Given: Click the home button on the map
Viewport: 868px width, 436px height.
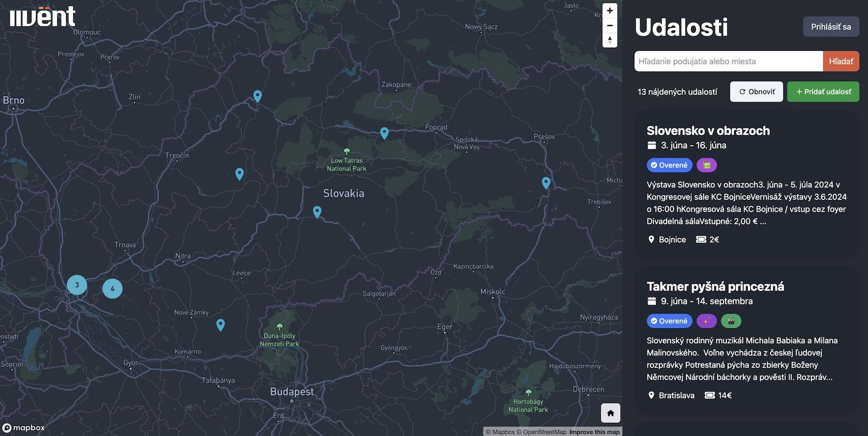Looking at the screenshot, I should point(610,413).
